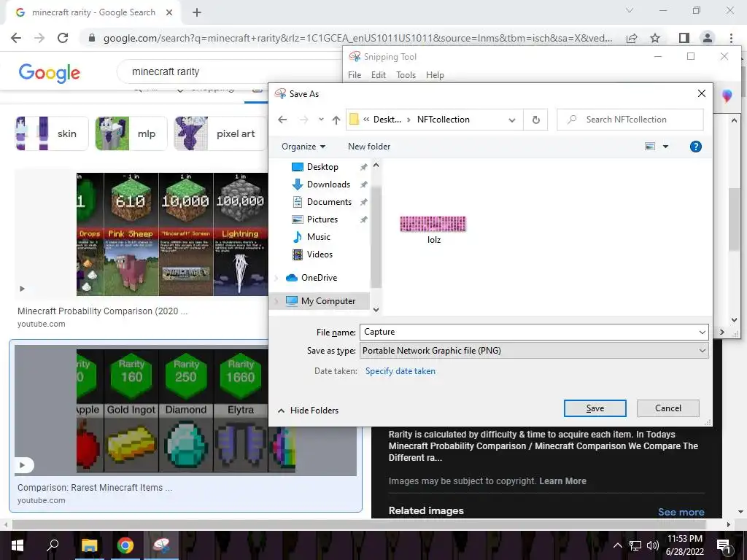Open Chrome side panel icon

pyautogui.click(x=684, y=38)
